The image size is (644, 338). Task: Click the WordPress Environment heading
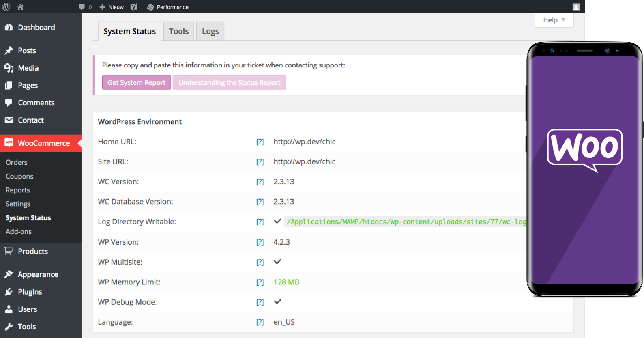(140, 122)
